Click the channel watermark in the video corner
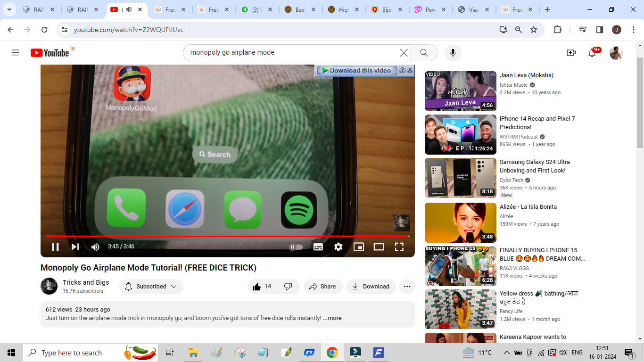 401,223
